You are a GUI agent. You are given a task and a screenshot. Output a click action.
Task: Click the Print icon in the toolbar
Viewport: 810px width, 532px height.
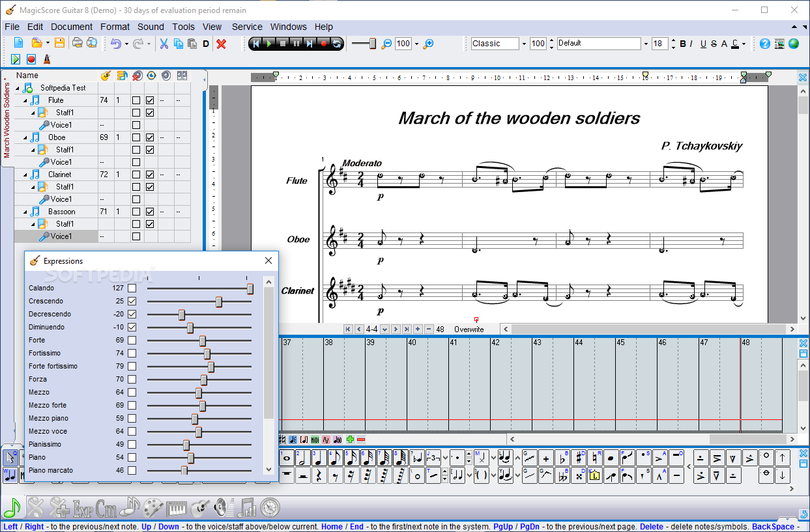point(78,44)
